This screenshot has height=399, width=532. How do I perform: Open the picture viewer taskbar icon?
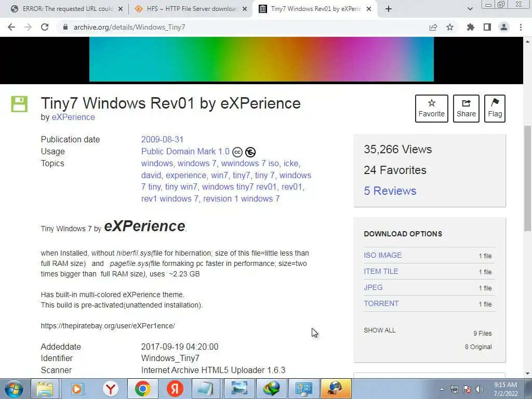239,389
